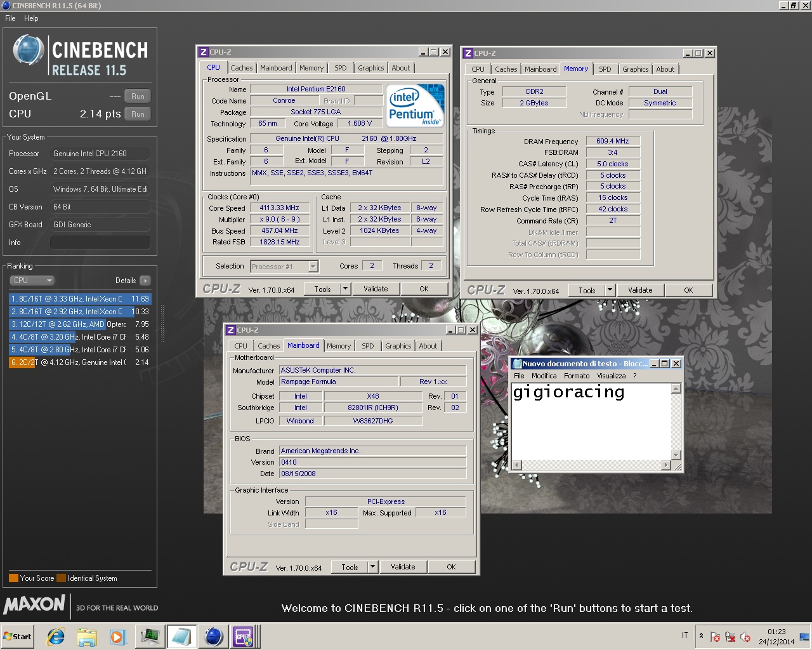Click the Cinebench globe logo in the sidebar
The height and width of the screenshot is (650, 812).
click(29, 51)
